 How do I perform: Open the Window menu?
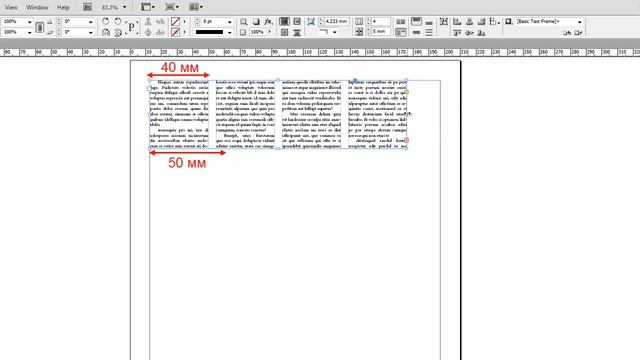37,7
